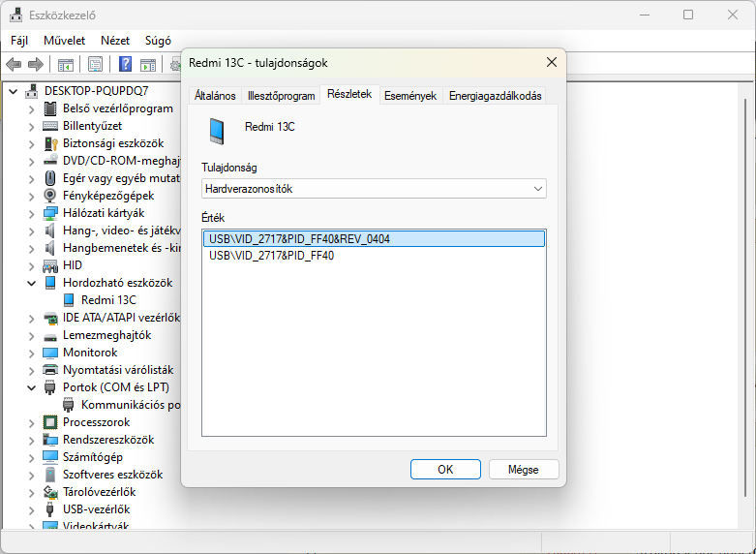The height and width of the screenshot is (554, 756).
Task: Expand the Belső vezérlőprogram category
Action: pyautogui.click(x=31, y=109)
